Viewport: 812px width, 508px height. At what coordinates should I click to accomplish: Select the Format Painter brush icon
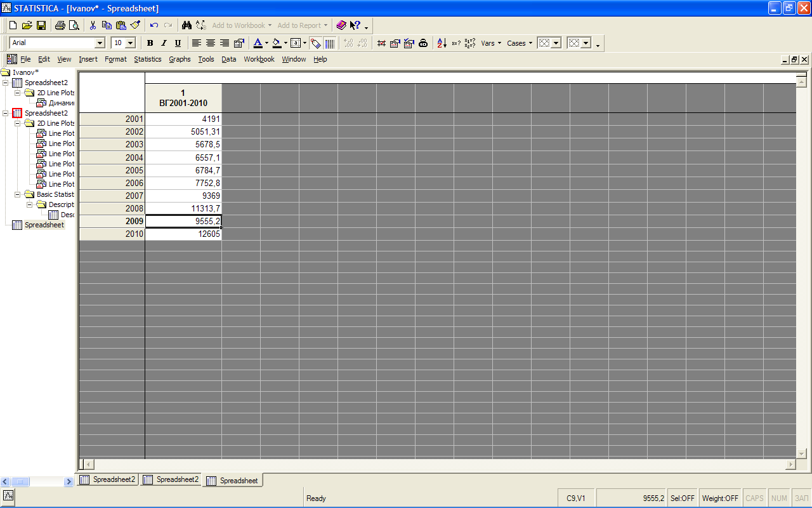click(x=135, y=25)
